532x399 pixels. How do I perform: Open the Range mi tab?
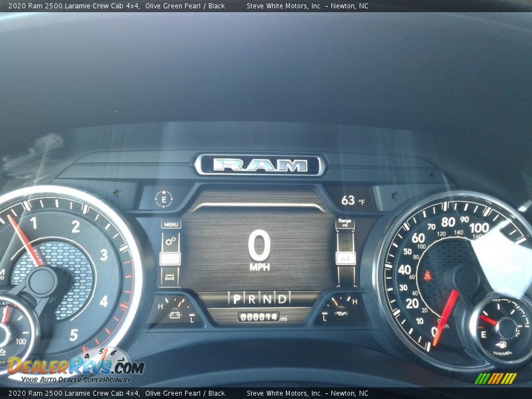point(345,223)
